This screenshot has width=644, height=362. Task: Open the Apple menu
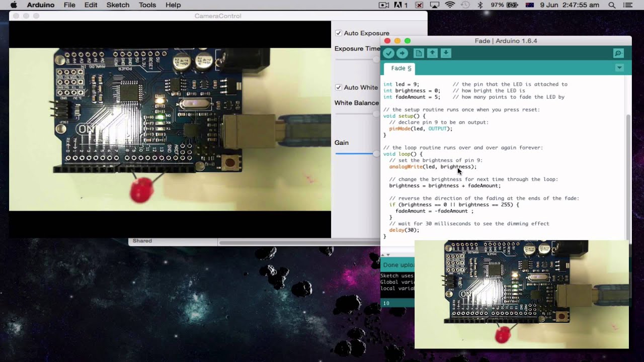14,5
